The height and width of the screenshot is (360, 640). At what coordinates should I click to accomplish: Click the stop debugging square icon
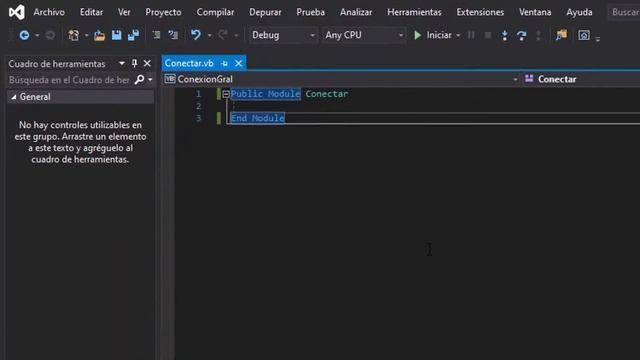(x=488, y=36)
